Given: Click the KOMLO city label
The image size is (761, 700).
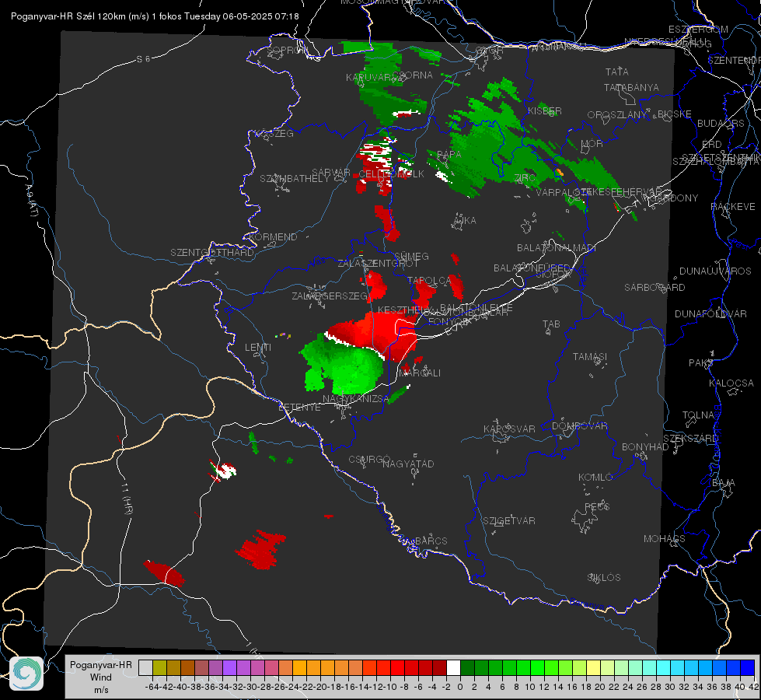Looking at the screenshot, I should pyautogui.click(x=595, y=478).
